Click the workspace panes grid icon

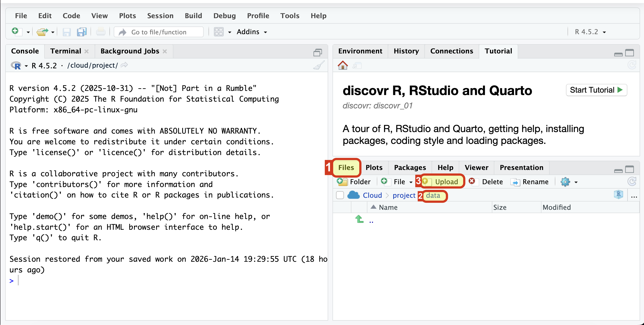pos(219,32)
